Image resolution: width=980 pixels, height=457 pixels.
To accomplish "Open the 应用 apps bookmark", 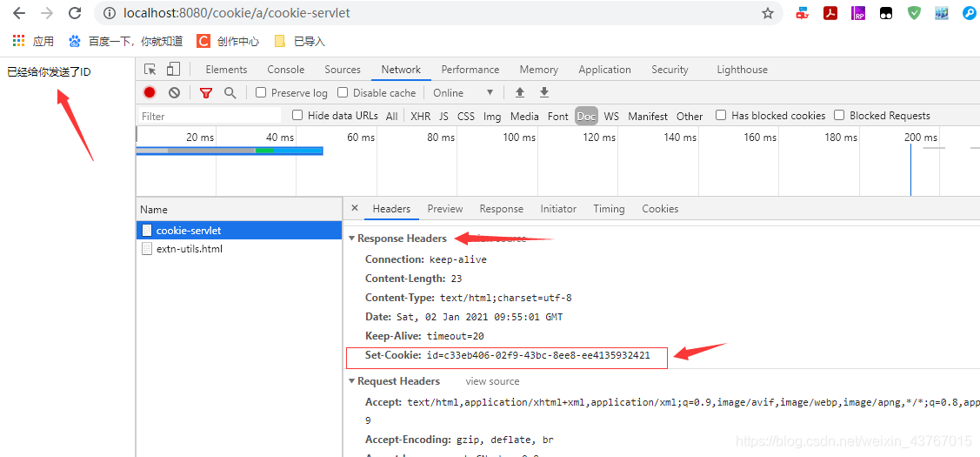I will (34, 41).
